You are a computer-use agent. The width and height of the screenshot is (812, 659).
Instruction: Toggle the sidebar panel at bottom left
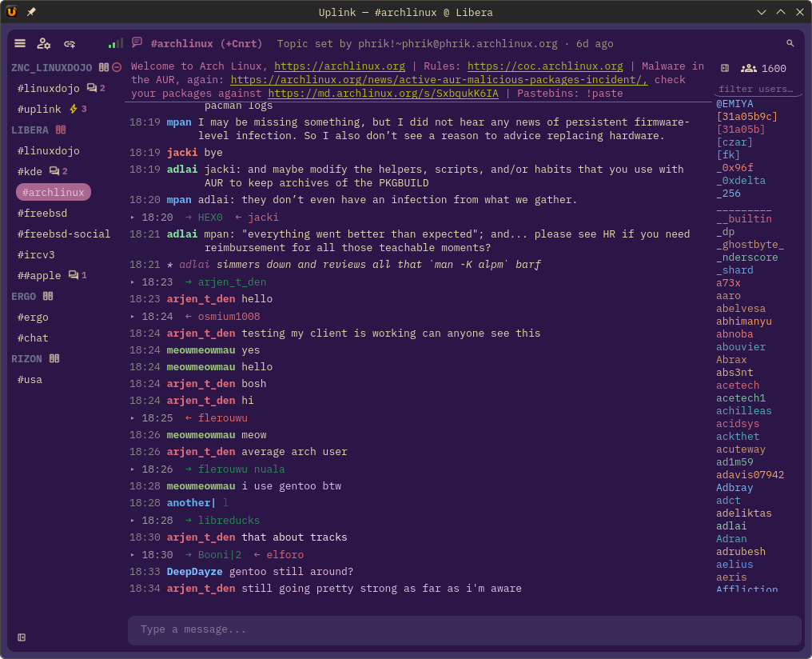[22, 637]
